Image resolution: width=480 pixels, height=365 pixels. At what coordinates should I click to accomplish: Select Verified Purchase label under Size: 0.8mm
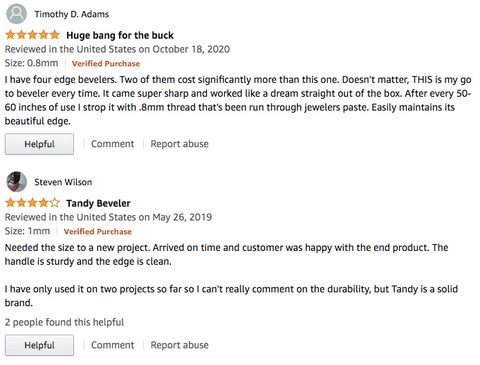pos(106,64)
